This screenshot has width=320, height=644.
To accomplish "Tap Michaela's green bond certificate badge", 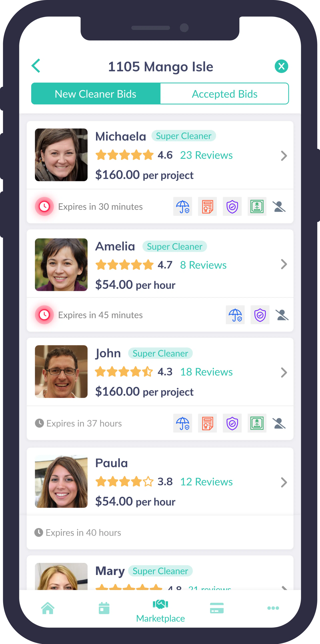I will pos(257,206).
